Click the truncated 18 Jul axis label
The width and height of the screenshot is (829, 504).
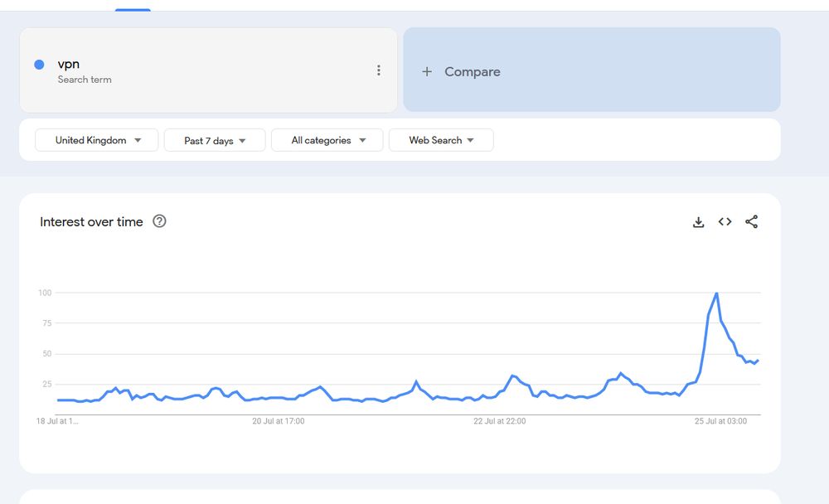click(57, 421)
